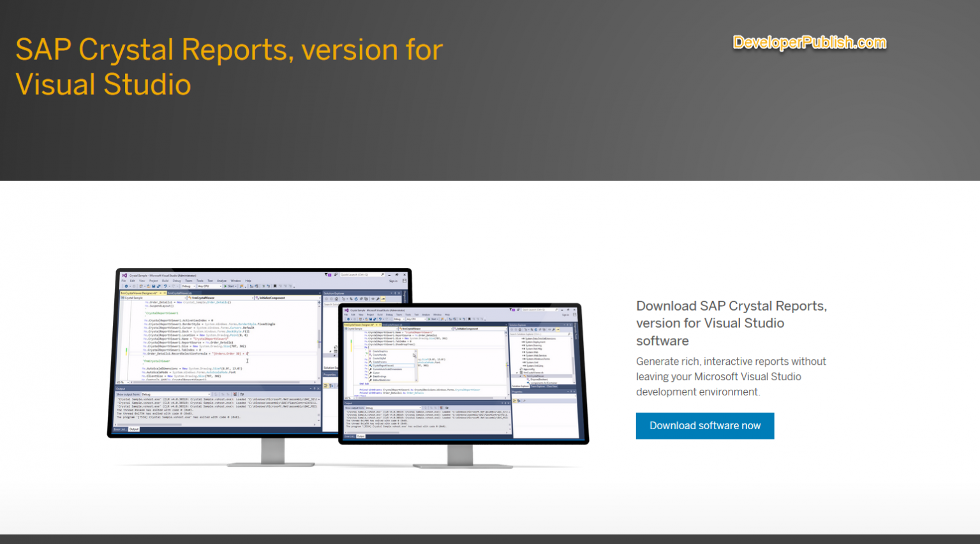This screenshot has height=544, width=980.
Task: Click inside the Quick Launch search box
Action: [362, 274]
